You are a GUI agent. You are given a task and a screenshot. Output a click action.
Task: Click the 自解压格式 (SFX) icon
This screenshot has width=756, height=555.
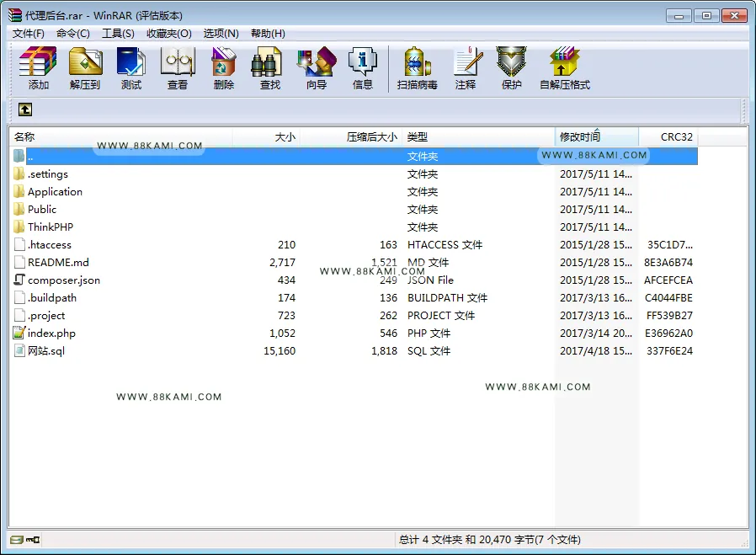click(565, 68)
